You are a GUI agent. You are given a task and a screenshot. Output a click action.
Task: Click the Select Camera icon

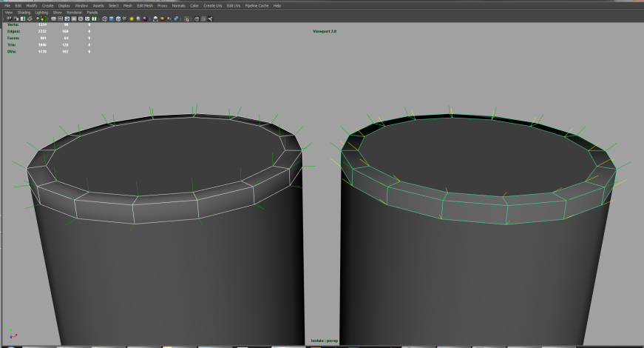[x=10, y=18]
